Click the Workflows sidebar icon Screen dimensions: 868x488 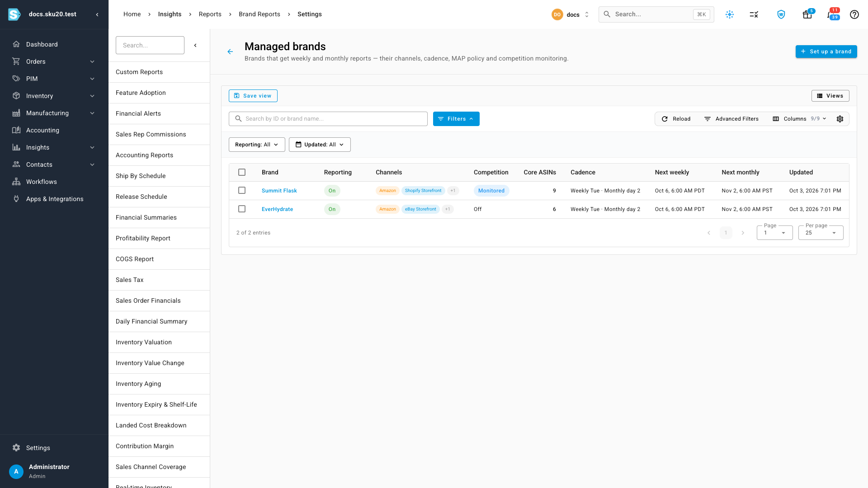point(16,182)
